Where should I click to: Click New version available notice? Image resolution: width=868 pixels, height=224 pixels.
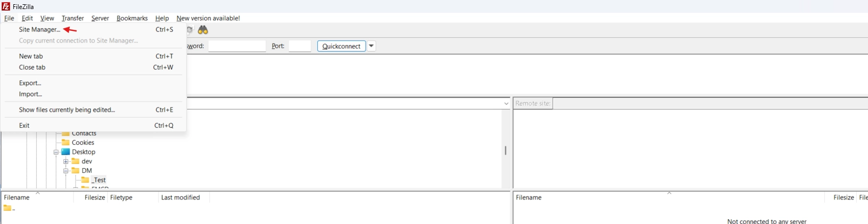pyautogui.click(x=208, y=18)
